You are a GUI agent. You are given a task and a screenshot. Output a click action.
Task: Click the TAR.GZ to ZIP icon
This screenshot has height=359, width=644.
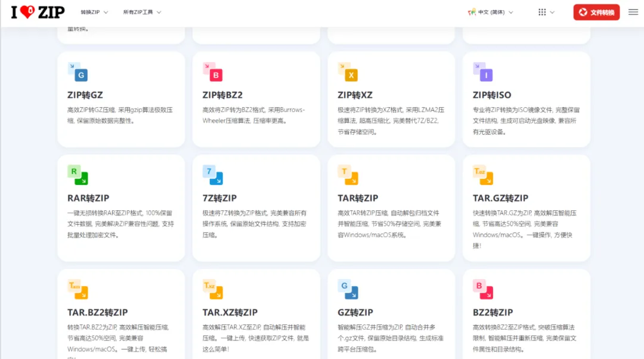[x=483, y=175]
